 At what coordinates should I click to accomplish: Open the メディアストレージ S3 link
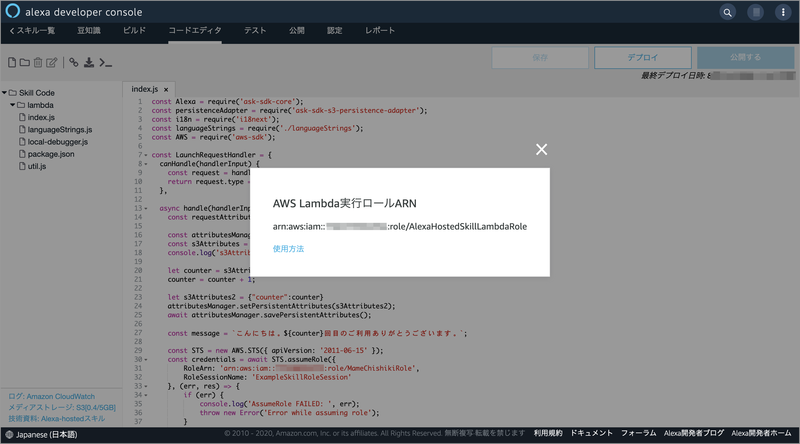pyautogui.click(x=62, y=408)
